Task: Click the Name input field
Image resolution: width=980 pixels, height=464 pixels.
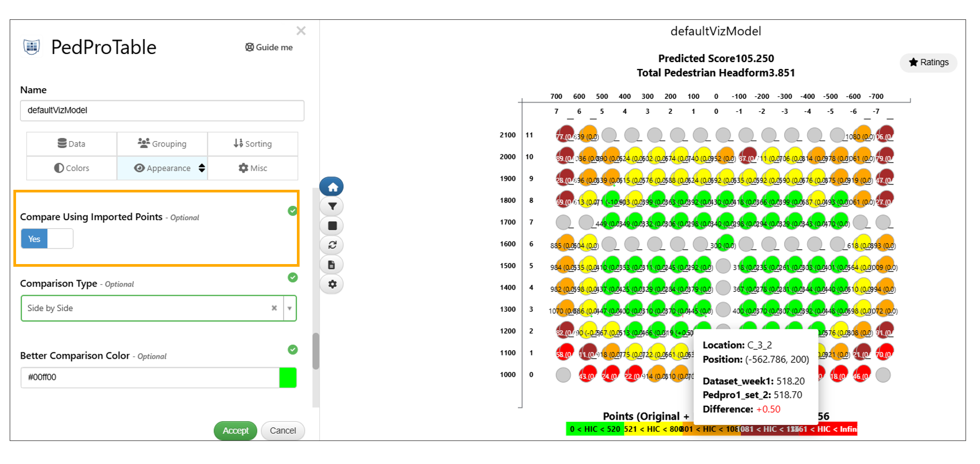Action: [162, 111]
